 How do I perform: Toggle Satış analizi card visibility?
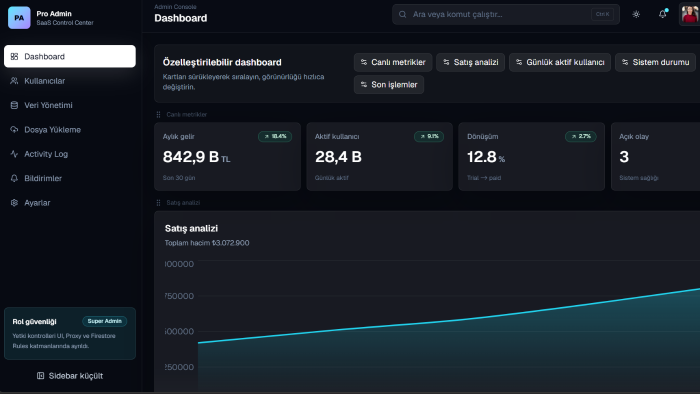(x=471, y=62)
